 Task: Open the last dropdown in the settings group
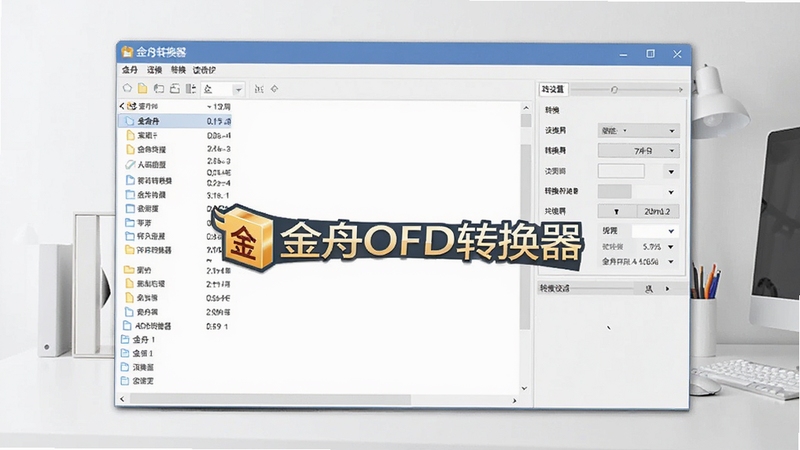671,262
